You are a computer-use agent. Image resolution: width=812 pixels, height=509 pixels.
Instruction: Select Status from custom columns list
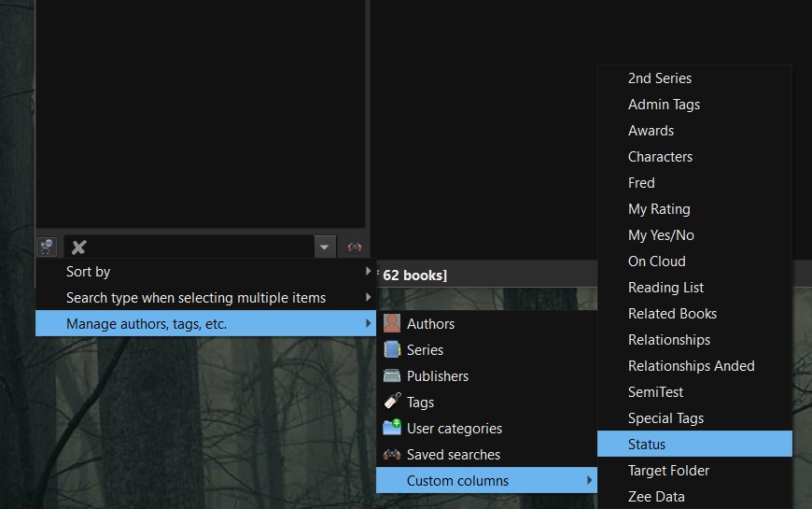(694, 445)
